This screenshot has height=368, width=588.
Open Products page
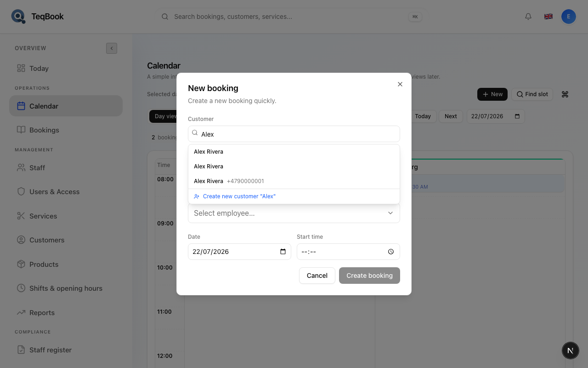66,264
